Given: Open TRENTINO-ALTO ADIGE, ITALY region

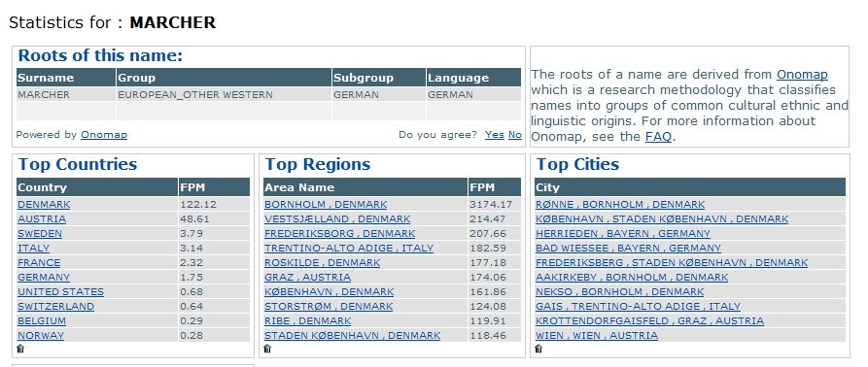Looking at the screenshot, I should coord(349,249).
